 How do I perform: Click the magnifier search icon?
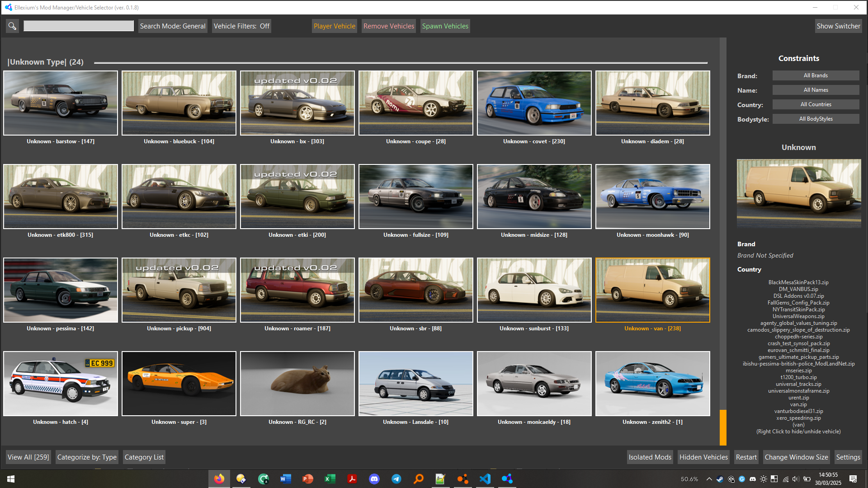point(12,26)
